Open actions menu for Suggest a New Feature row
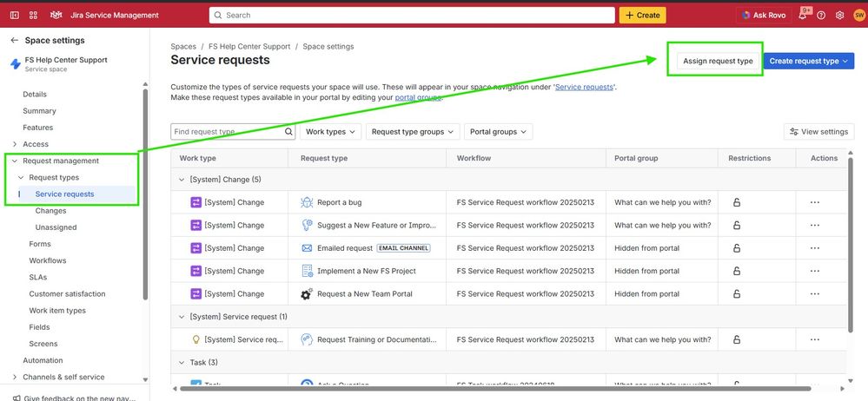Viewport: 868px width, 401px height. 814,225
